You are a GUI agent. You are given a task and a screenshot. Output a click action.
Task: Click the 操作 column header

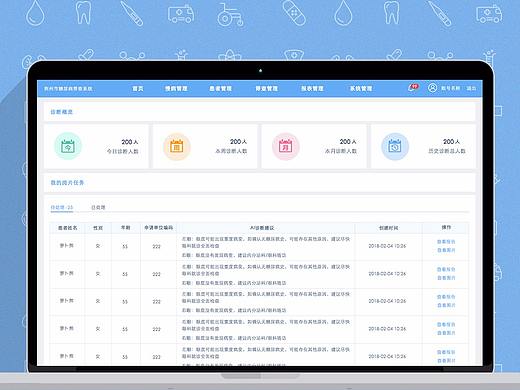pyautogui.click(x=446, y=227)
